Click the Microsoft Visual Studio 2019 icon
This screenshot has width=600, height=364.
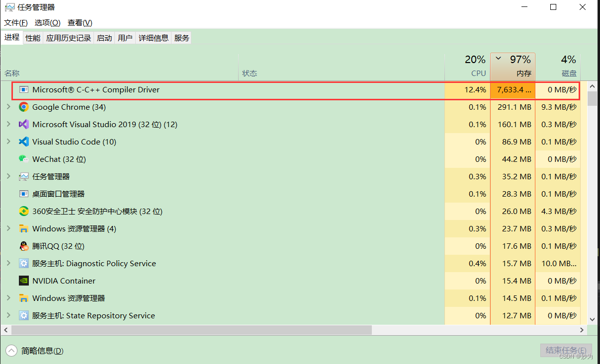point(24,124)
